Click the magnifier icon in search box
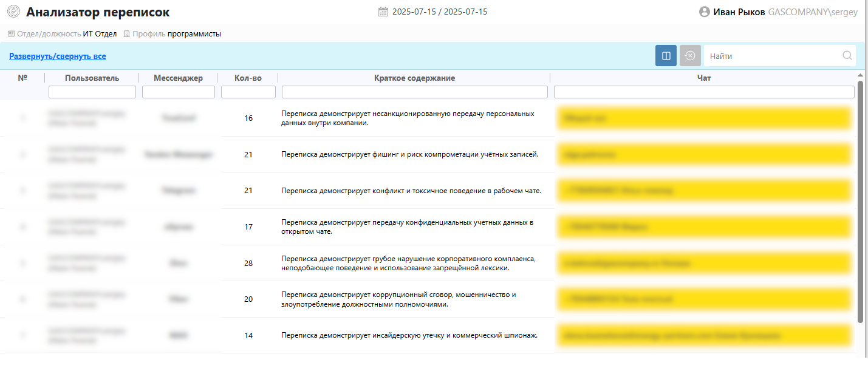 (x=847, y=56)
